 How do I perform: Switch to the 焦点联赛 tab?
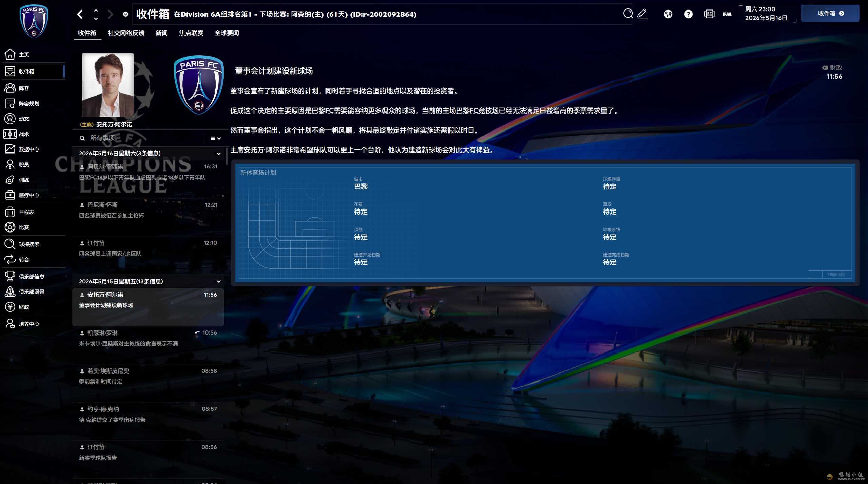click(191, 33)
